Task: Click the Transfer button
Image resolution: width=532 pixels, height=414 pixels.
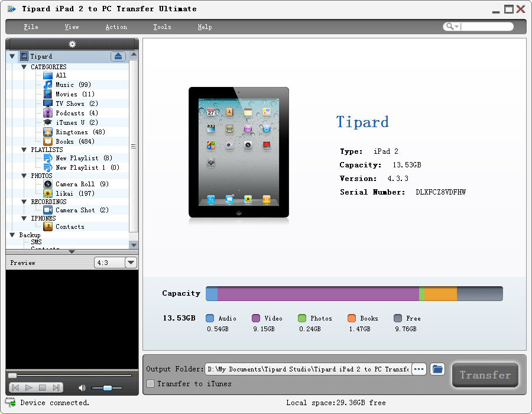Action: 485,375
